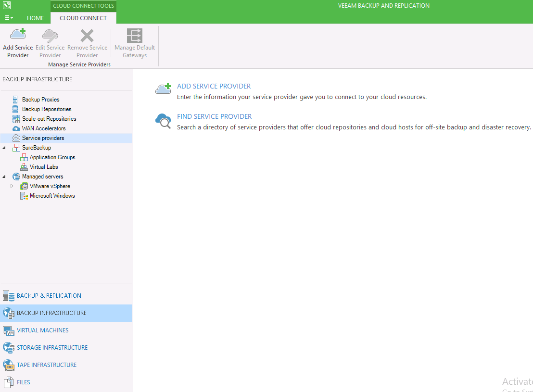The image size is (533, 392).
Task: Click the Backup & Replication navigation icon
Action: (9, 296)
